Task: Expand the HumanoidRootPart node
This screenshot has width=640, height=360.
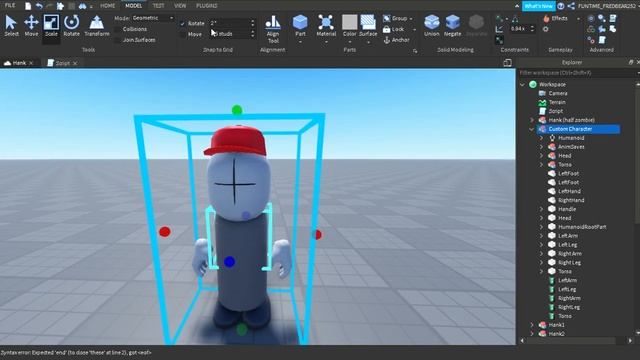Action: coord(541,227)
